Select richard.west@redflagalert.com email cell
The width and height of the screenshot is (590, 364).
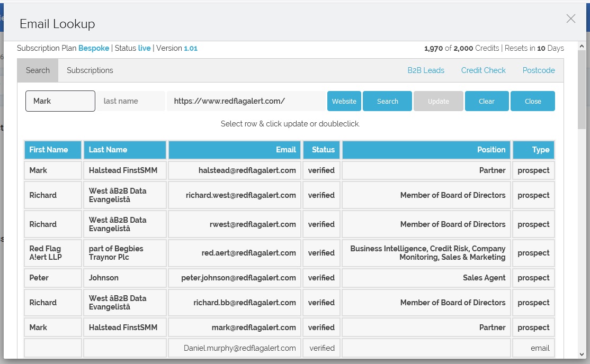coord(235,195)
